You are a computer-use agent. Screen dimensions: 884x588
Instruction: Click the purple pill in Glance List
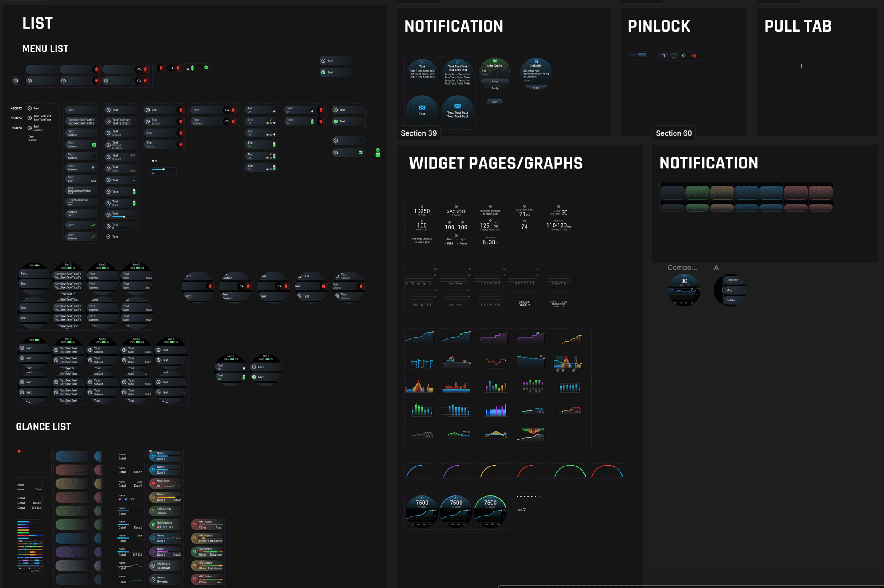tap(72, 552)
